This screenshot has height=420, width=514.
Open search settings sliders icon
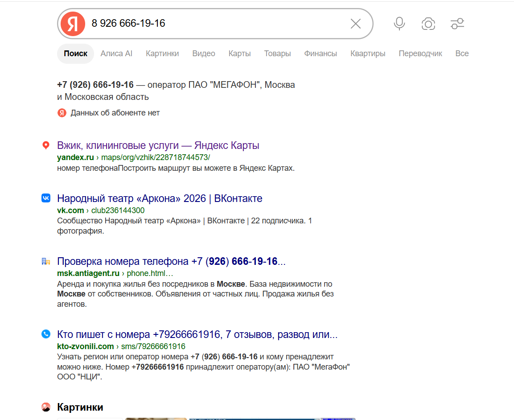457,24
